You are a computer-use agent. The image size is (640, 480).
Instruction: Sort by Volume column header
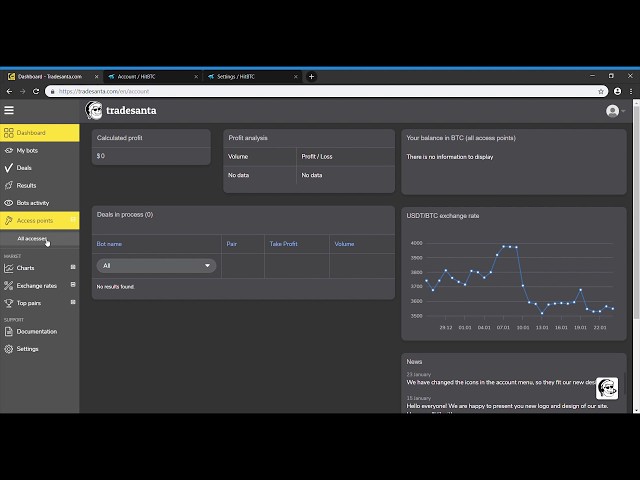pos(344,244)
